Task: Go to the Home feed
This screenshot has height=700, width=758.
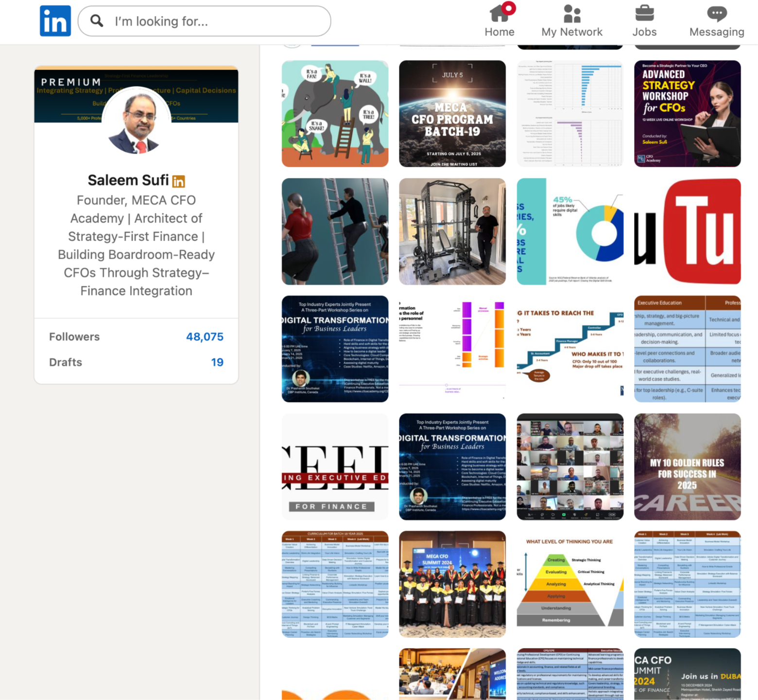Action: [x=500, y=20]
